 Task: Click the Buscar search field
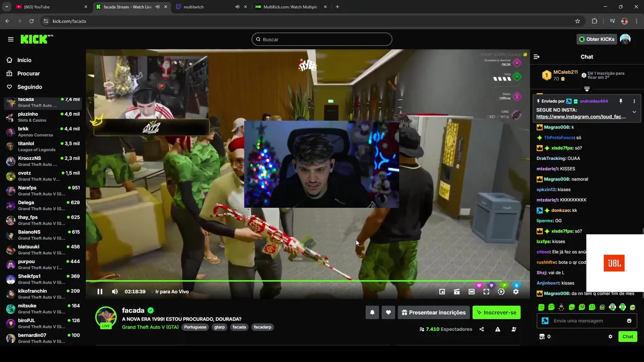[x=322, y=39]
